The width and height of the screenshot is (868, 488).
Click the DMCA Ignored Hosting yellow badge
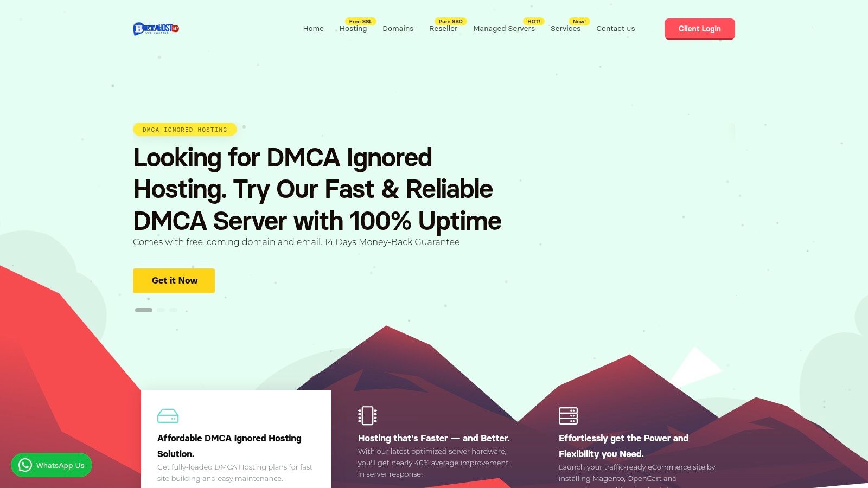(x=184, y=130)
